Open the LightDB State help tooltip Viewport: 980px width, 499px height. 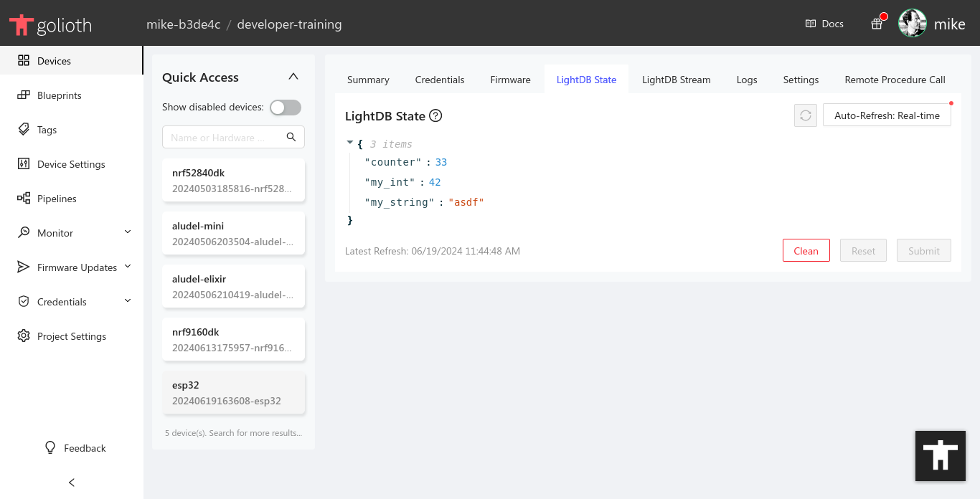coord(435,115)
